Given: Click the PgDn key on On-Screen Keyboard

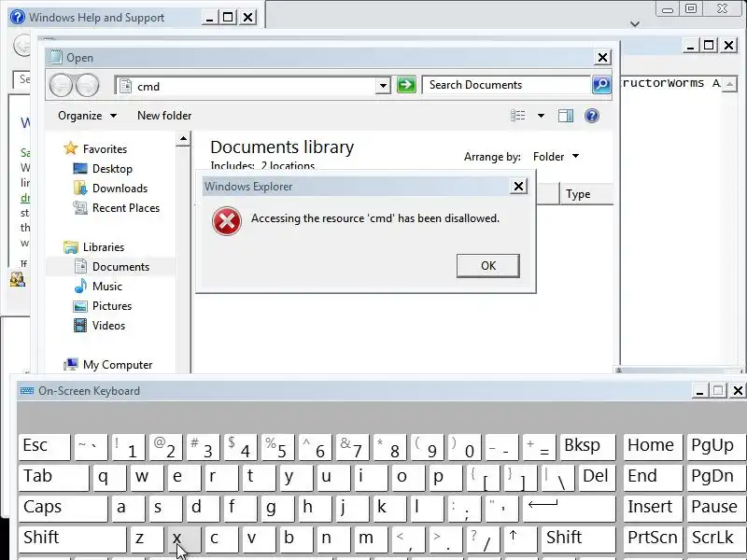Looking at the screenshot, I should (715, 478).
